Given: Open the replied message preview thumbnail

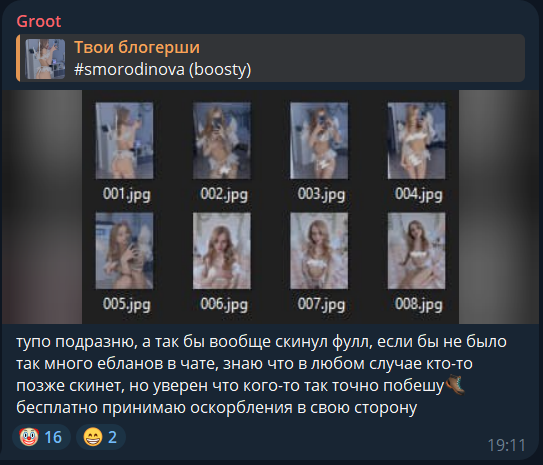Looking at the screenshot, I should [45, 59].
